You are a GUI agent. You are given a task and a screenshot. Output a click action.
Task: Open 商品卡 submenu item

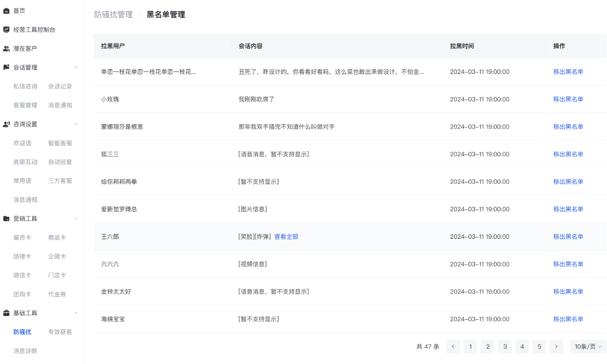tap(57, 238)
